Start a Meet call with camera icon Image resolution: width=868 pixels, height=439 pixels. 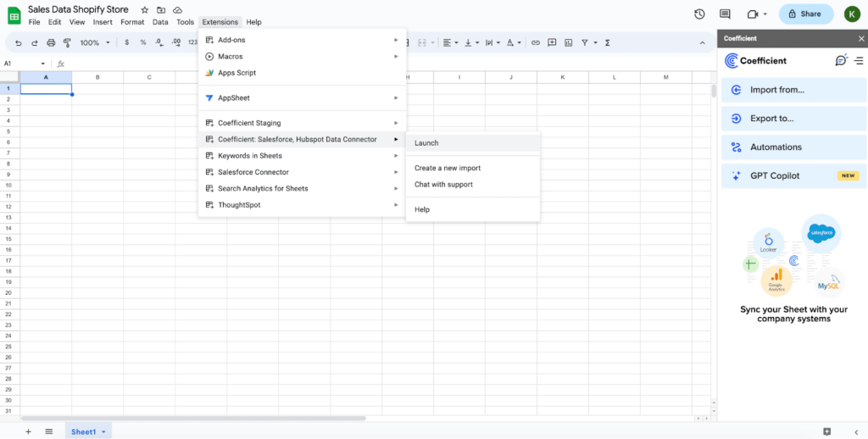coord(752,14)
